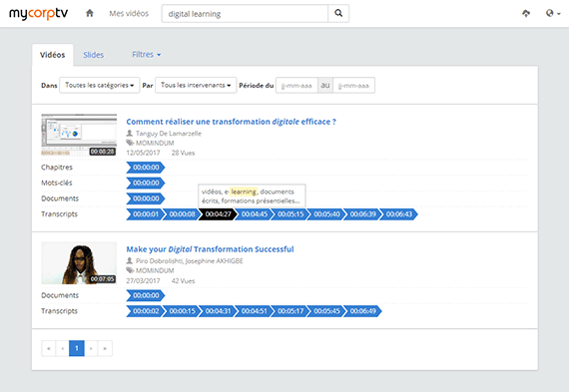
Task: Open the thumbnail of the Digital Transformation Successful video
Action: (79, 263)
